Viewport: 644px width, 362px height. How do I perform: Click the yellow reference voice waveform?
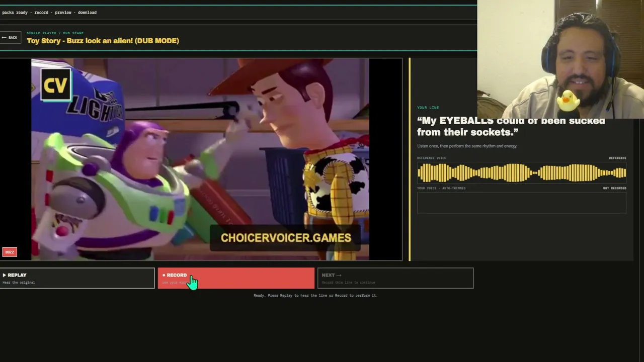[522, 173]
